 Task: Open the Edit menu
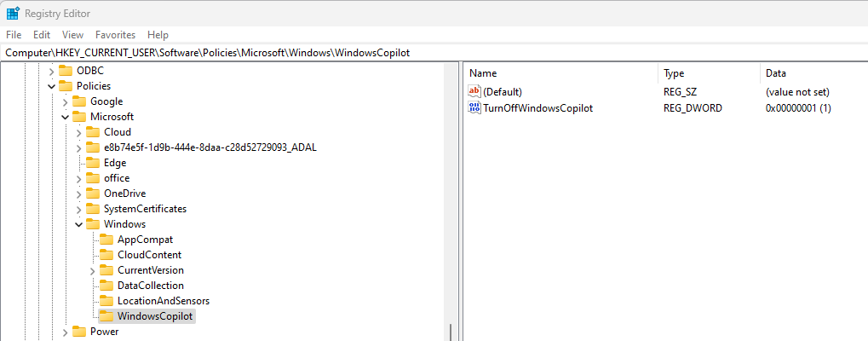point(42,35)
